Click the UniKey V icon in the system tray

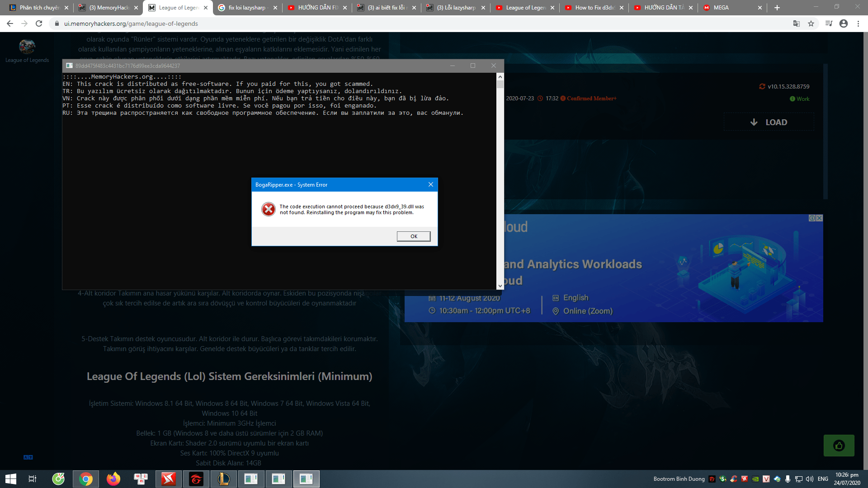pos(766,479)
